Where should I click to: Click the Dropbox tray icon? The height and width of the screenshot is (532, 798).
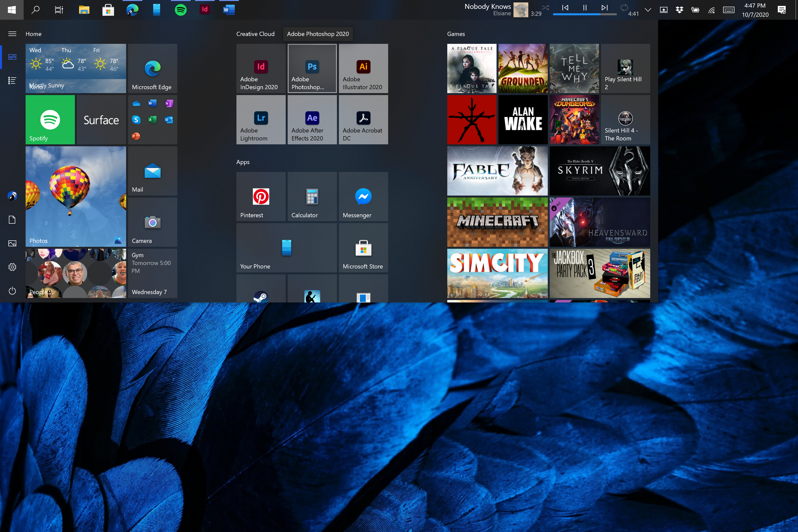tap(679, 10)
